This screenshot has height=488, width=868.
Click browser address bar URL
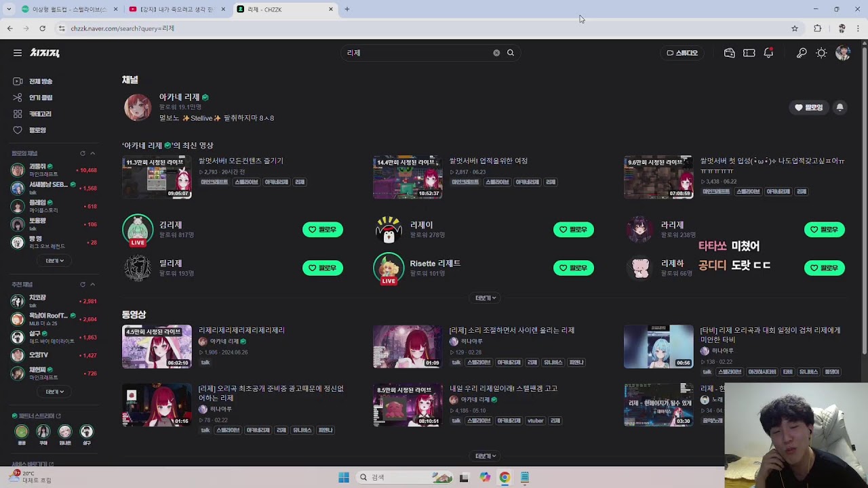(122, 28)
